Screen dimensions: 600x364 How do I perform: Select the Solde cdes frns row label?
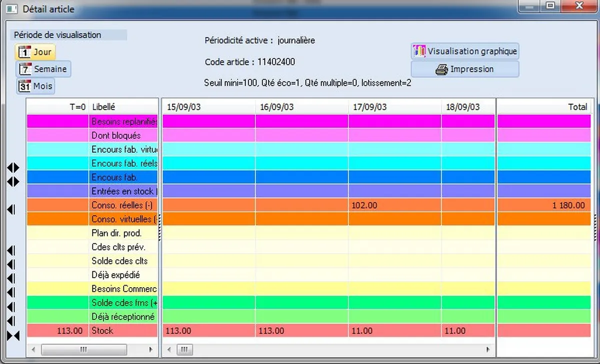point(124,303)
